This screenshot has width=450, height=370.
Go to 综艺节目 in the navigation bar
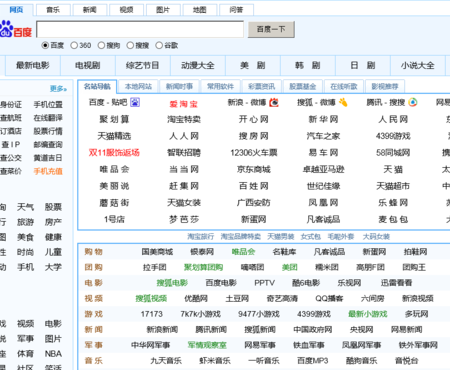[x=143, y=65]
